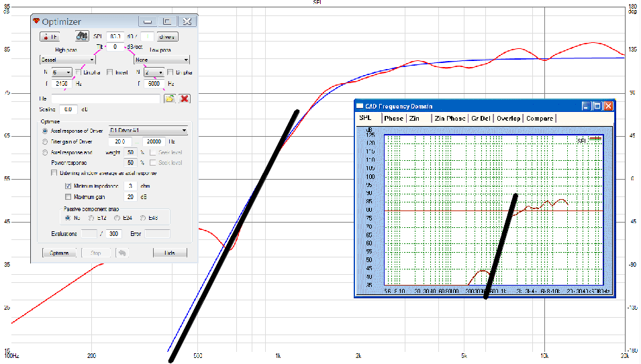Click the TF button in Optimizer
Viewport: 641px width, 364px height.
(50, 37)
